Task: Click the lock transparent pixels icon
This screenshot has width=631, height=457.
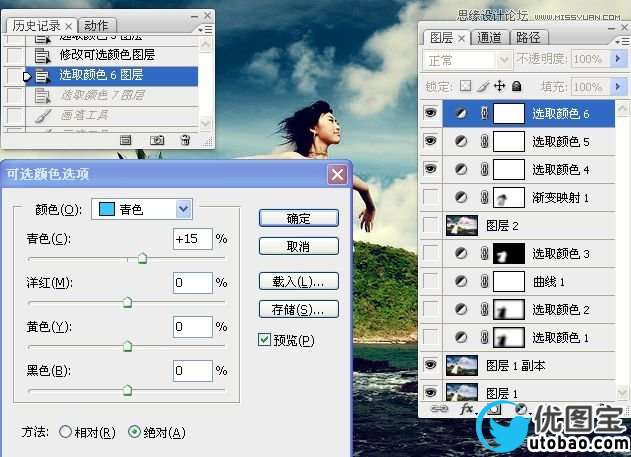Action: [466, 86]
